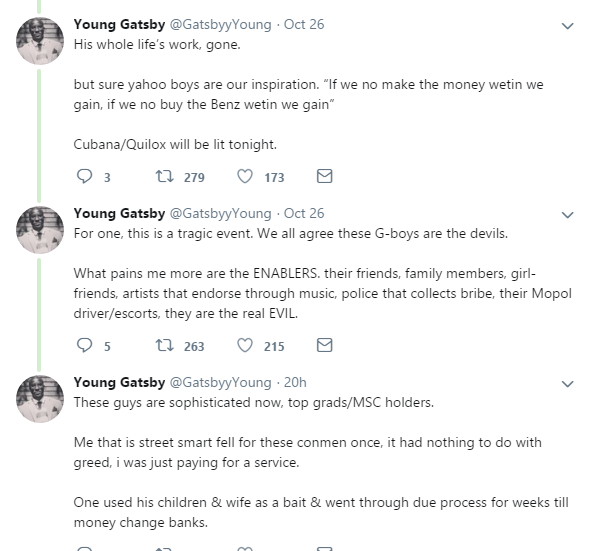
Task: Expand options chevron on first tweet
Action: [568, 25]
